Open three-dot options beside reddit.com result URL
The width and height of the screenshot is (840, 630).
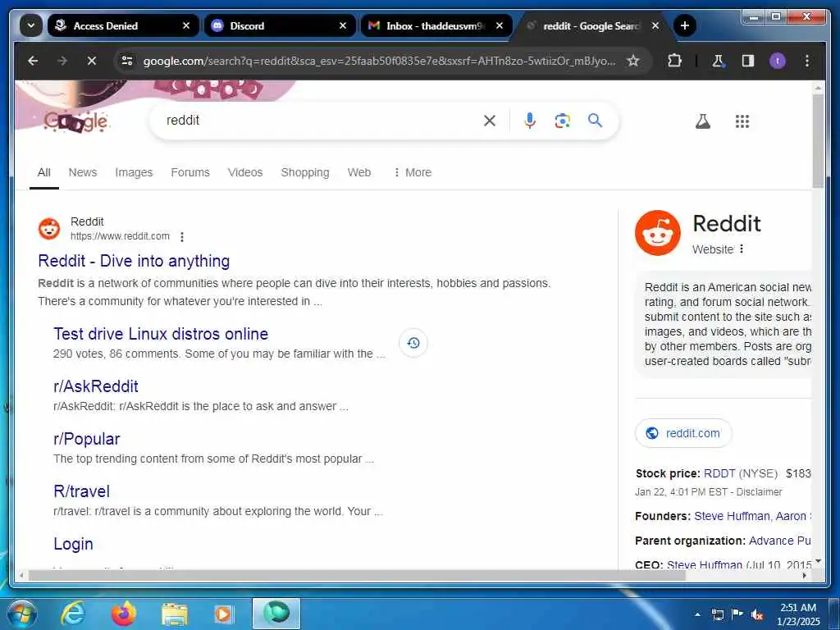(x=182, y=237)
